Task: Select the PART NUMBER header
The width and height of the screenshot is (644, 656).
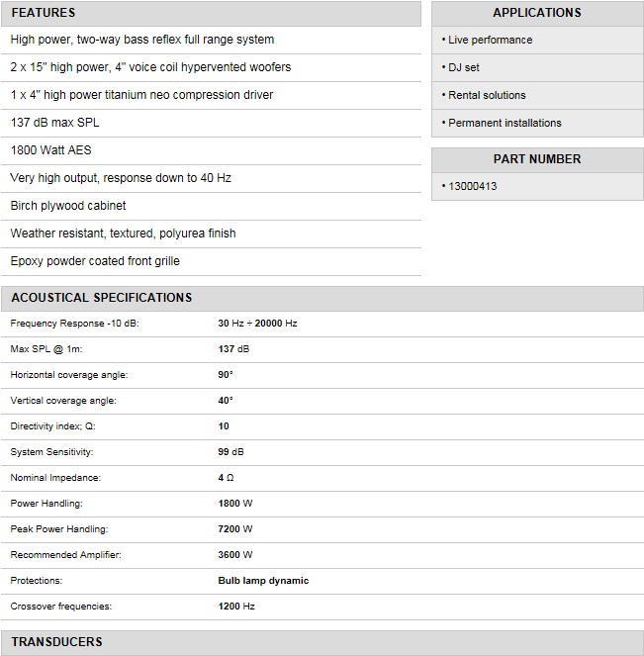Action: (537, 159)
